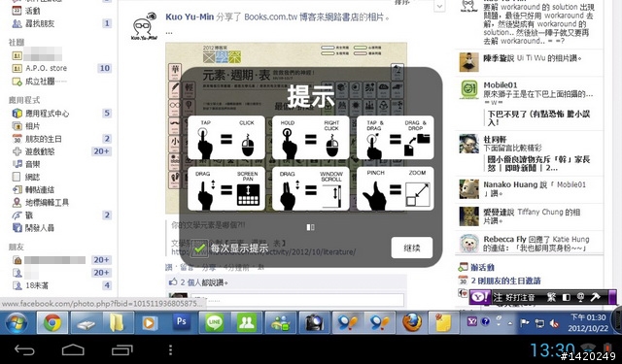Open the folder icon in the taskbar

[x=117, y=322]
